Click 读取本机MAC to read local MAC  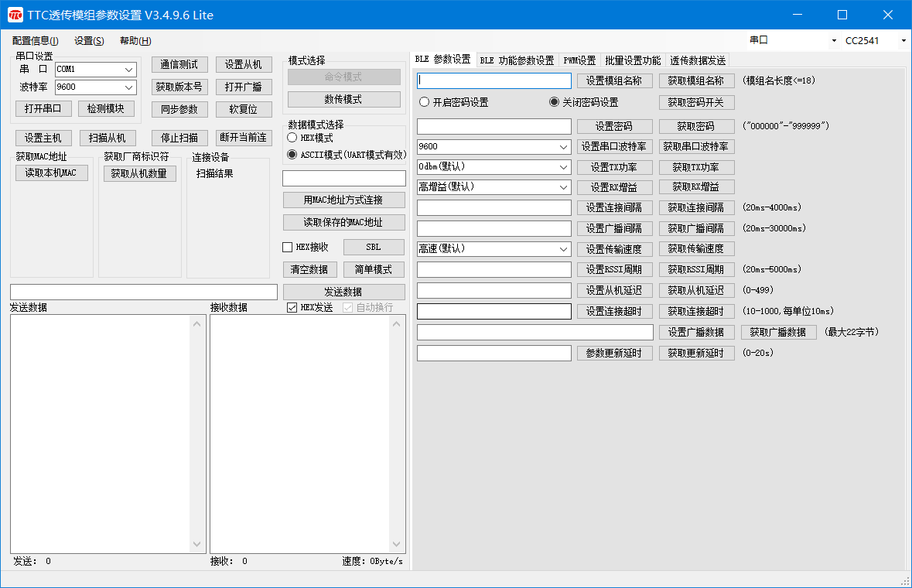click(x=51, y=172)
